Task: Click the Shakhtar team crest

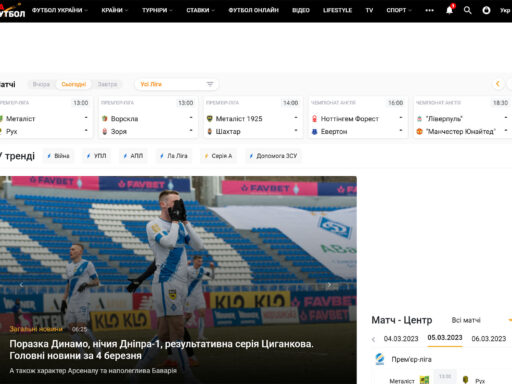Action: 210,131
